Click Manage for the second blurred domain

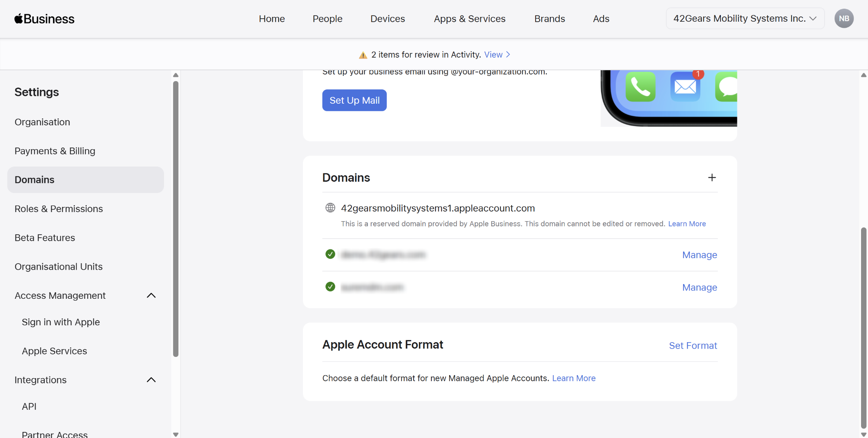tap(700, 288)
